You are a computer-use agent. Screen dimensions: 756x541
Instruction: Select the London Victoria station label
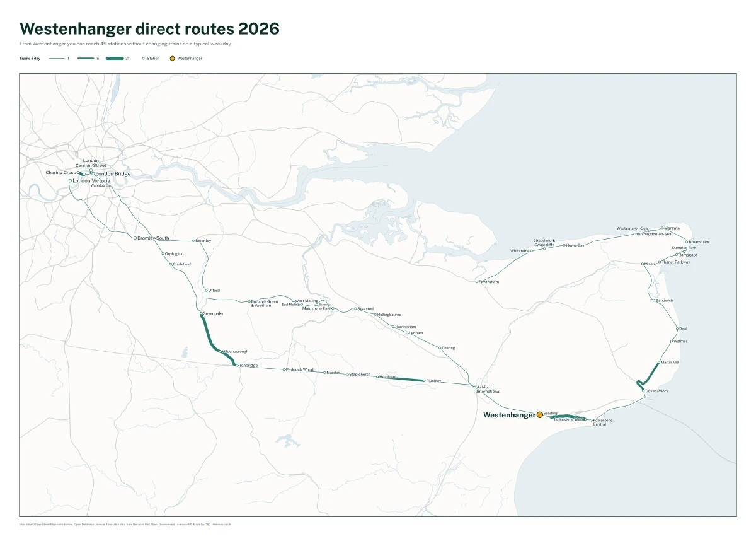[91, 180]
